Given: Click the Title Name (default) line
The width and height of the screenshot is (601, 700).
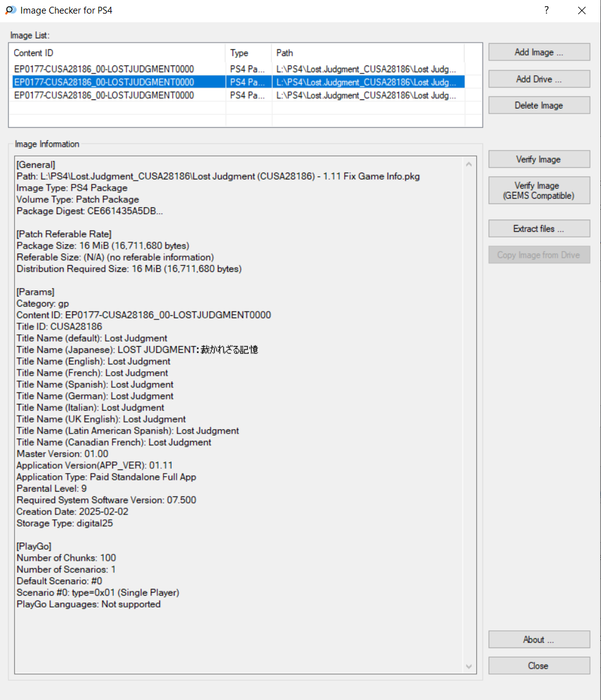Looking at the screenshot, I should (x=92, y=339).
